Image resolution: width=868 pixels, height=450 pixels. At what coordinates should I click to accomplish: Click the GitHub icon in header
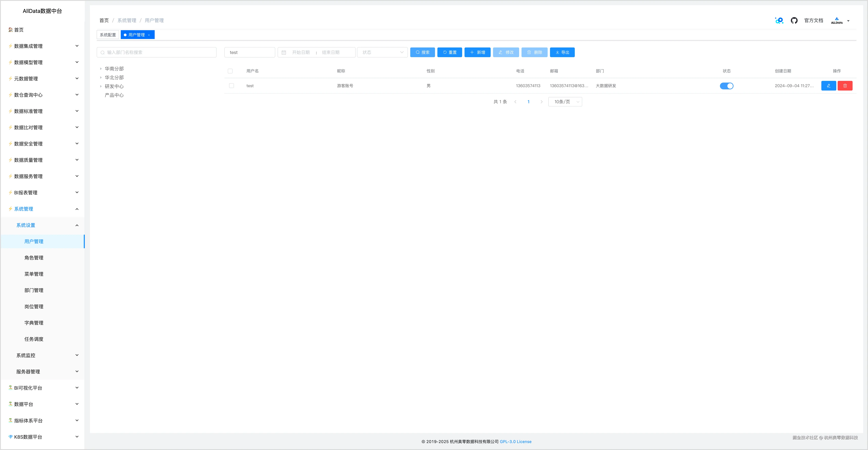794,21
